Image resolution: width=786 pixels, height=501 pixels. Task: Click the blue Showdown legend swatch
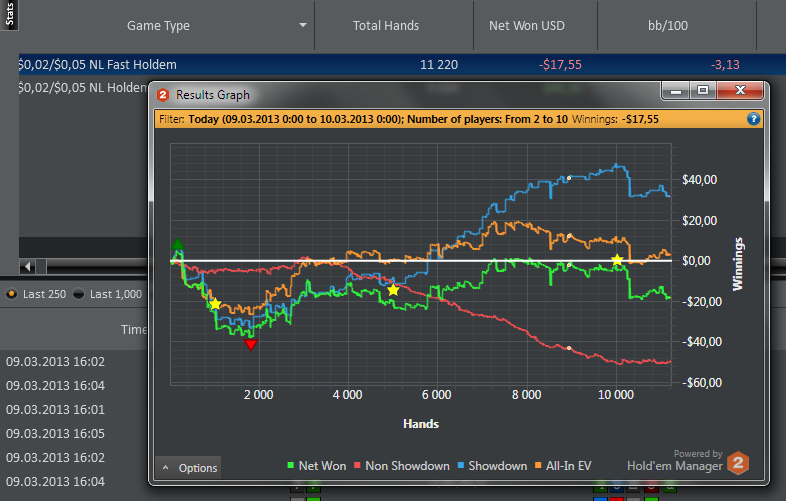(x=460, y=466)
